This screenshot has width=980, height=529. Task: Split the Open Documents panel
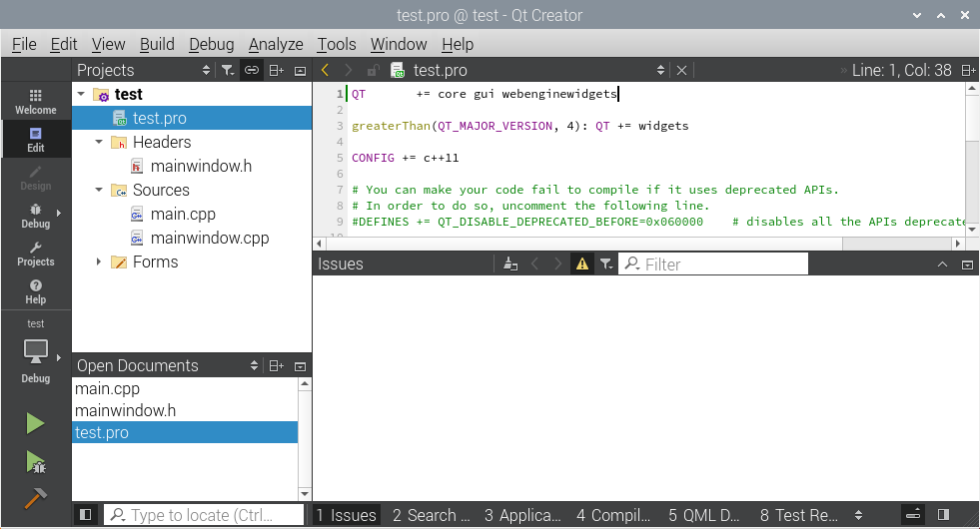(x=277, y=366)
